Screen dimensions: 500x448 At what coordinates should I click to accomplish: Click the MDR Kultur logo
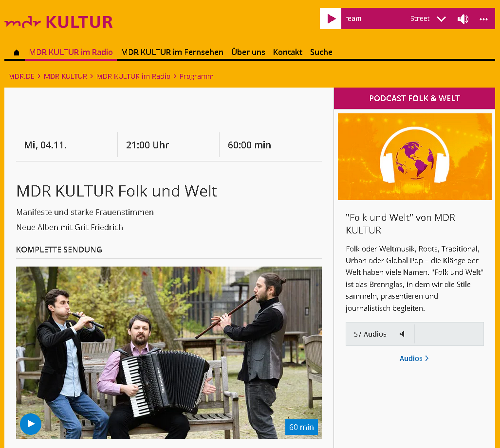pyautogui.click(x=58, y=22)
